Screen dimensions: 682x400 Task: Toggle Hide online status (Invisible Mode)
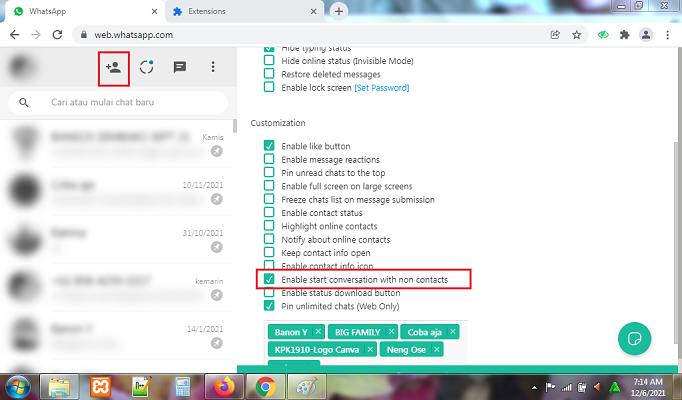(269, 60)
